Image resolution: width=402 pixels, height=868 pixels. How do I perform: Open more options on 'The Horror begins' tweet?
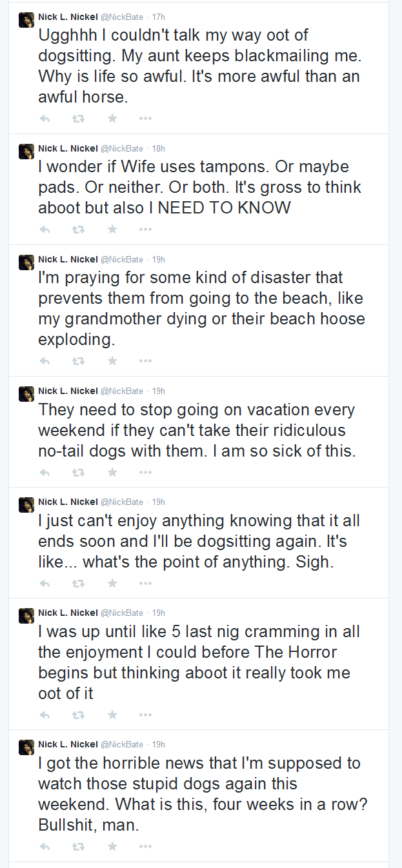(145, 715)
